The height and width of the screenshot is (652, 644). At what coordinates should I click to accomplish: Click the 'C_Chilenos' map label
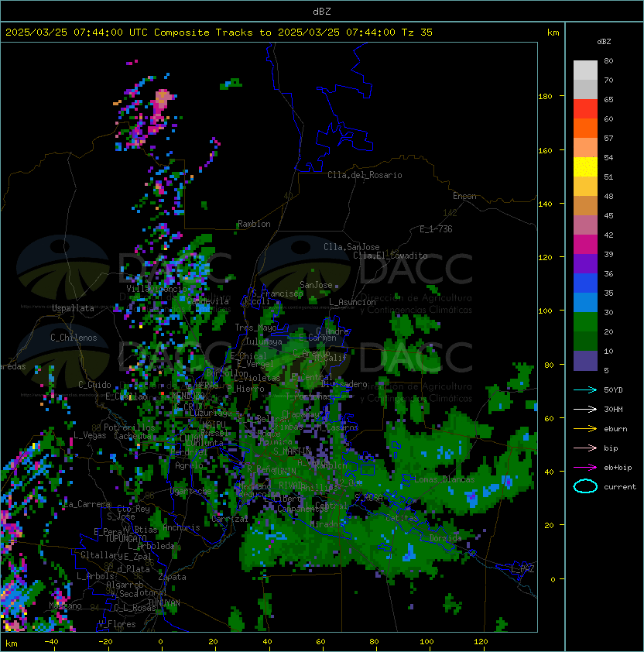pos(74,338)
